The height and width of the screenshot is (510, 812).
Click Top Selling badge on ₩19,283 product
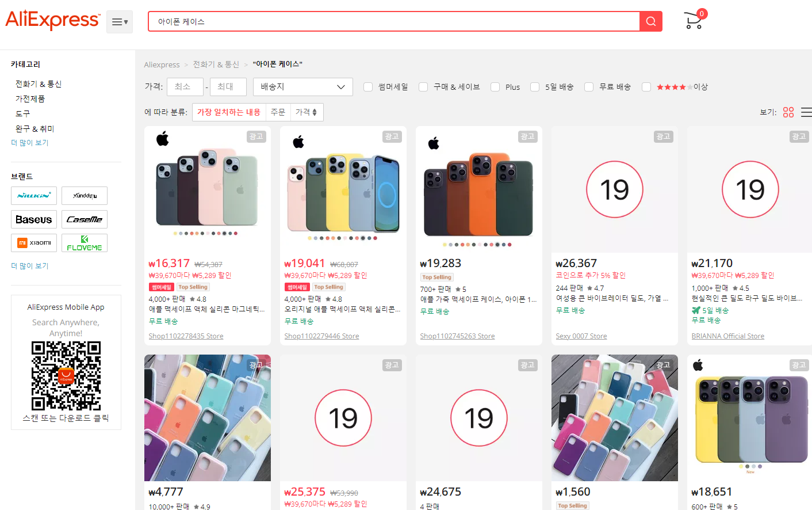[437, 277]
